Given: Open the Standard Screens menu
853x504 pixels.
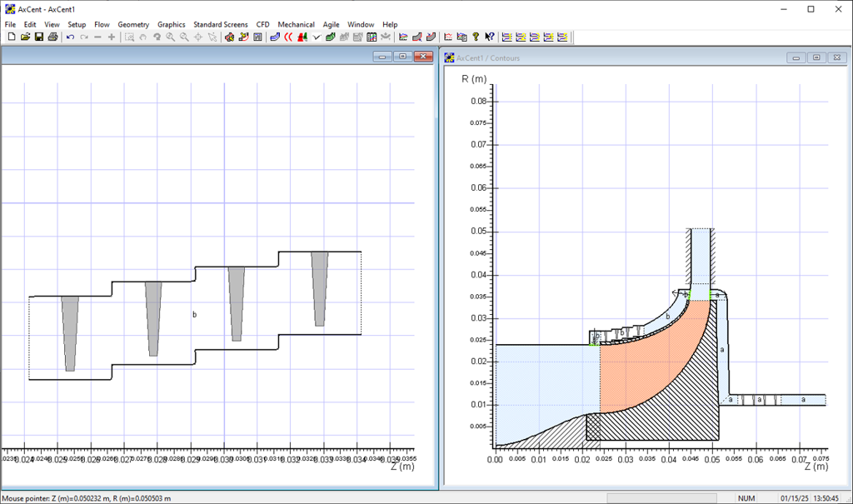Looking at the screenshot, I should point(220,24).
